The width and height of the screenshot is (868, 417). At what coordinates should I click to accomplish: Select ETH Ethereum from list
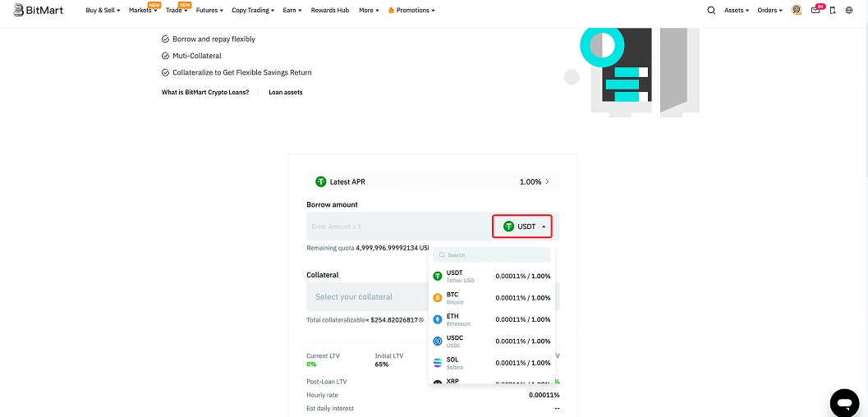click(x=492, y=319)
